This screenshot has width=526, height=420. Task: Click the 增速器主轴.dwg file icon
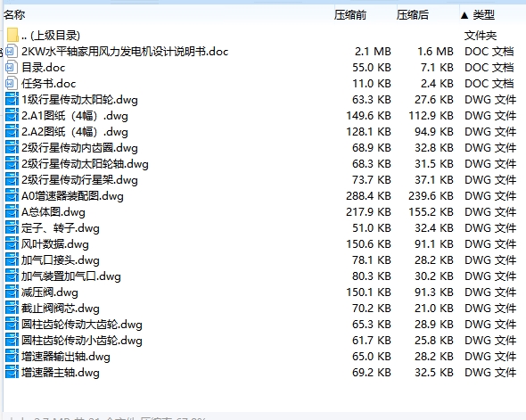pyautogui.click(x=12, y=373)
